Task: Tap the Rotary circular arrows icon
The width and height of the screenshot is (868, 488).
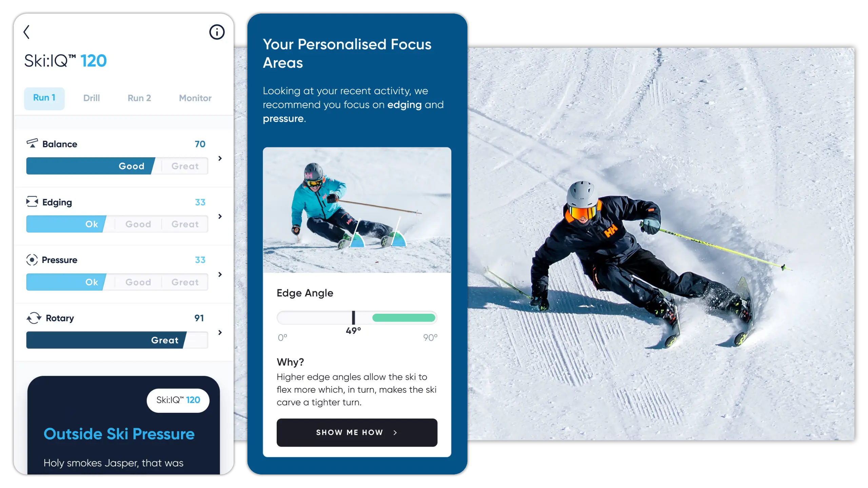Action: [34, 318]
